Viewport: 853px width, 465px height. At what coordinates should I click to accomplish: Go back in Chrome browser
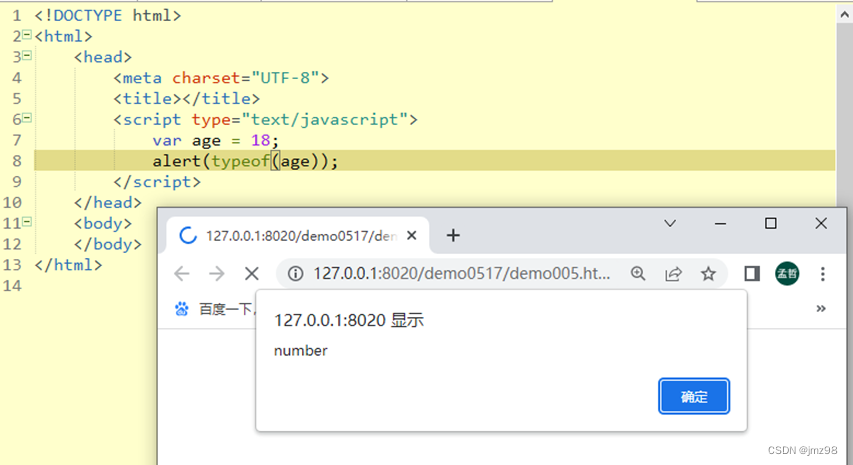coord(182,274)
